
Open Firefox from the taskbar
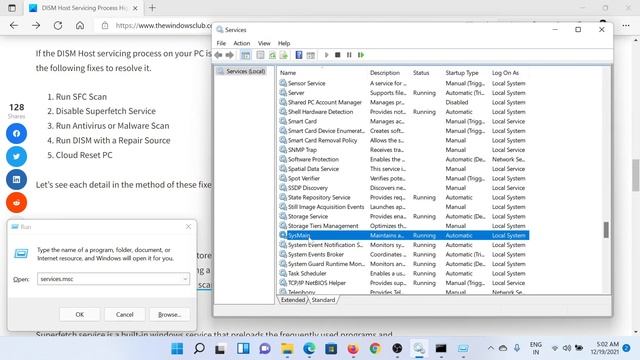[x=353, y=349]
